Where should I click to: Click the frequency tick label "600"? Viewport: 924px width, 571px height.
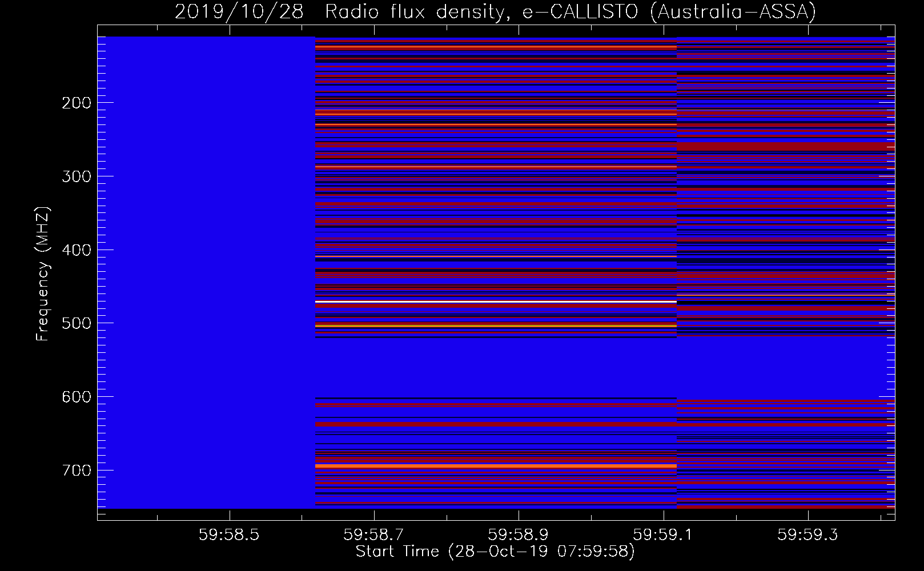tap(76, 397)
